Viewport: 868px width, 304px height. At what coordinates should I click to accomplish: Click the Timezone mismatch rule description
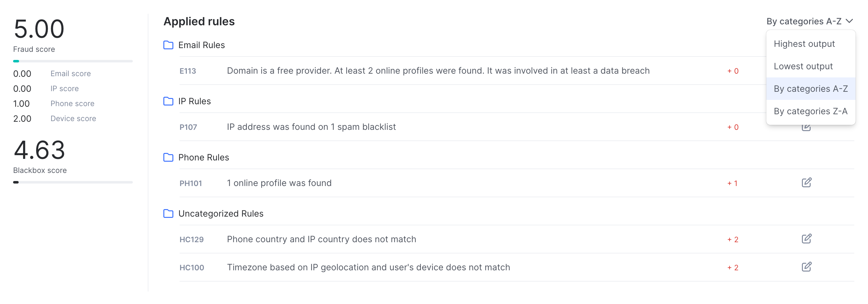pos(368,267)
